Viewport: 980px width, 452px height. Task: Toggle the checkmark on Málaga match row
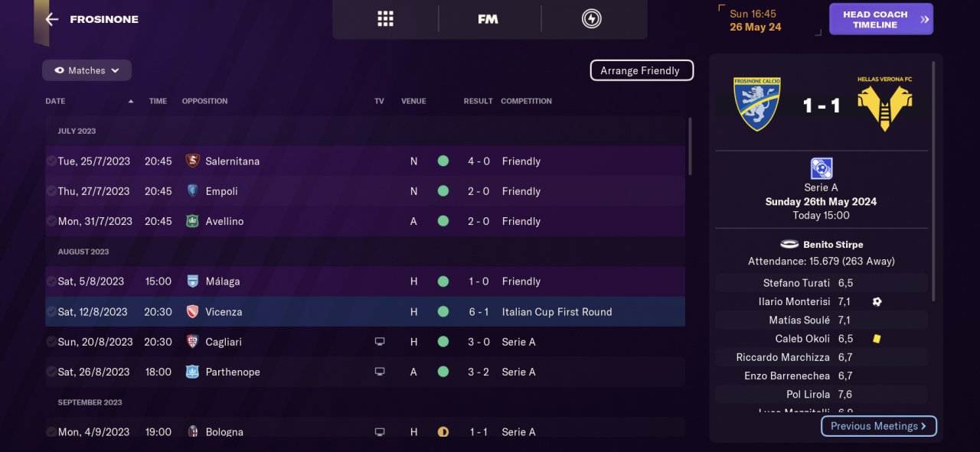click(x=51, y=281)
